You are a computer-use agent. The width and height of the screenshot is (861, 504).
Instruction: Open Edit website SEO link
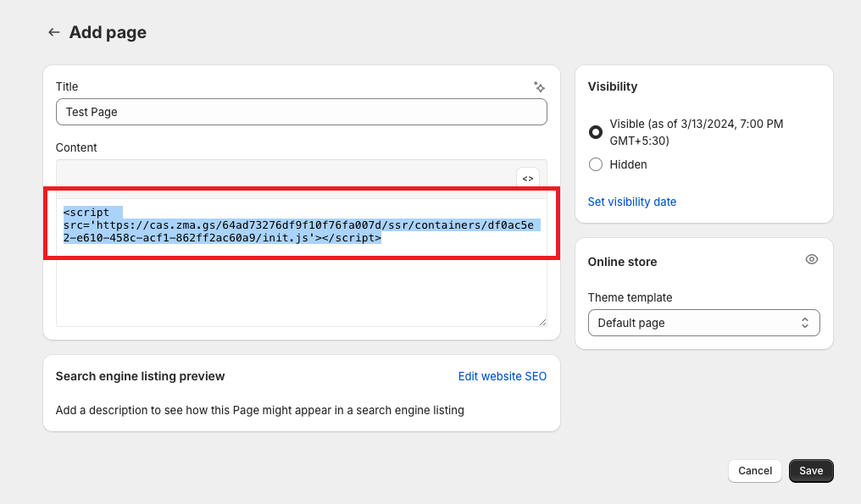(x=503, y=376)
